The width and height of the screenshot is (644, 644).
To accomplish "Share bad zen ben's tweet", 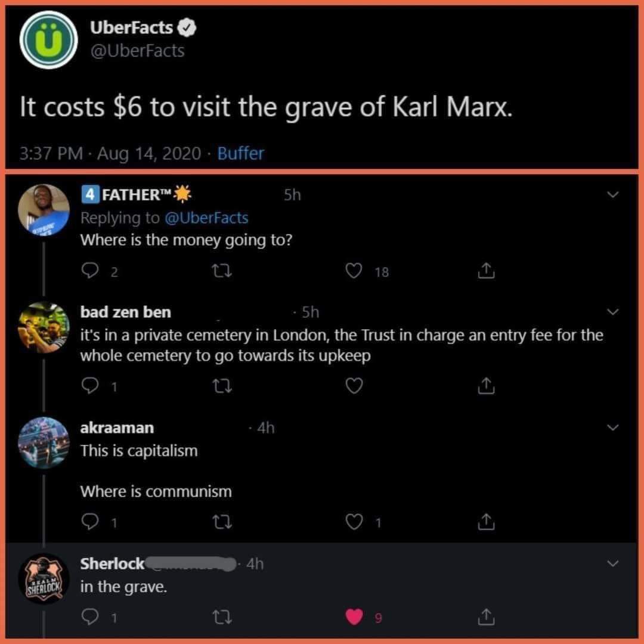I will tap(486, 386).
